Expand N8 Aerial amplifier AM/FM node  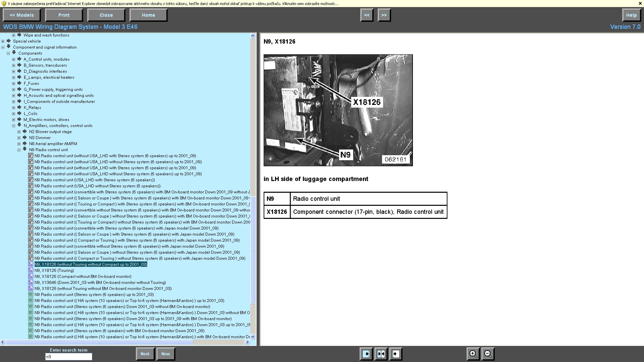(x=19, y=144)
